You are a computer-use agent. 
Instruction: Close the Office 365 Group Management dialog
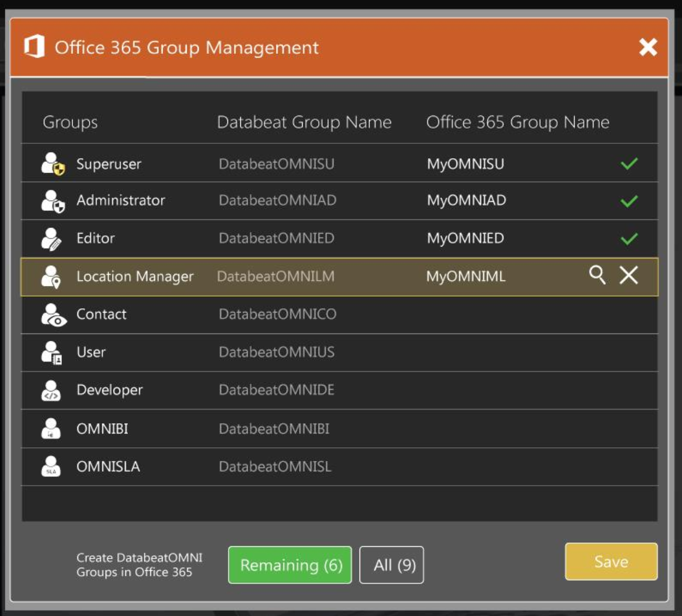(x=648, y=47)
